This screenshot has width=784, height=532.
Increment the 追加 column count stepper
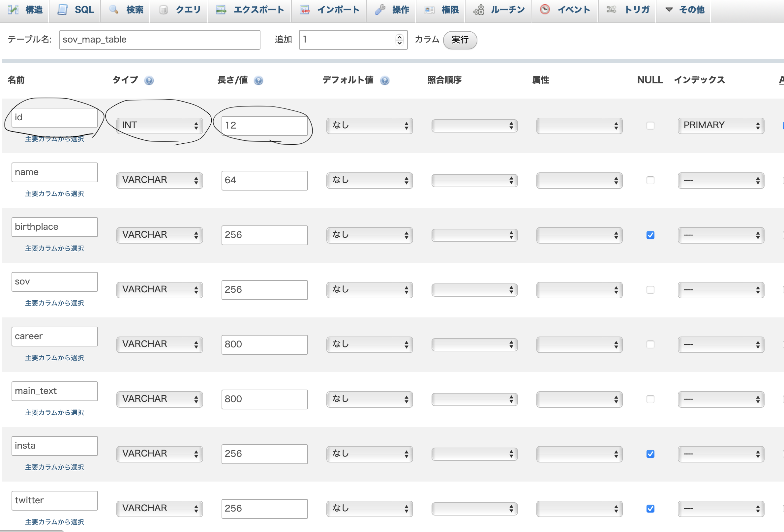coord(400,37)
